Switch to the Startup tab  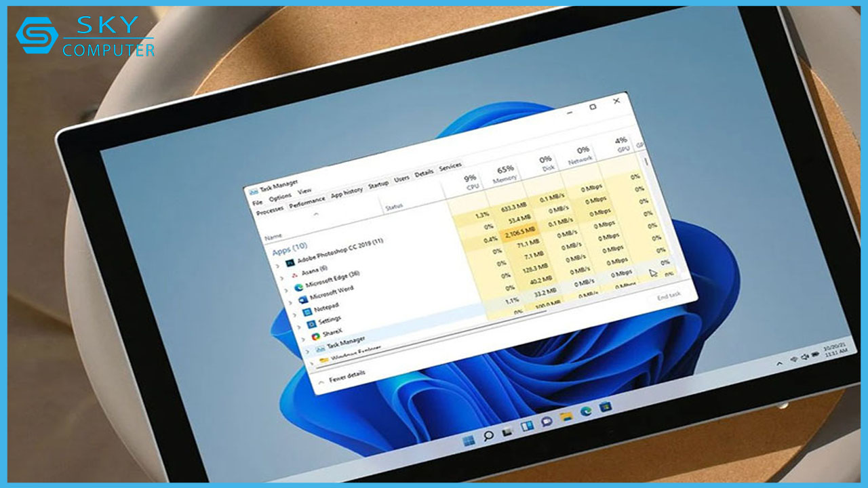(x=378, y=184)
